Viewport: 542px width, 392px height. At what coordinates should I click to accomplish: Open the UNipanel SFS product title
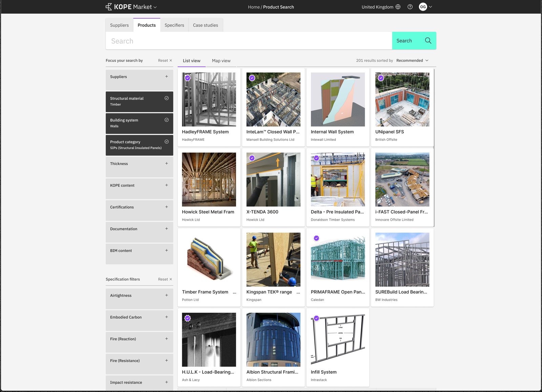click(390, 132)
